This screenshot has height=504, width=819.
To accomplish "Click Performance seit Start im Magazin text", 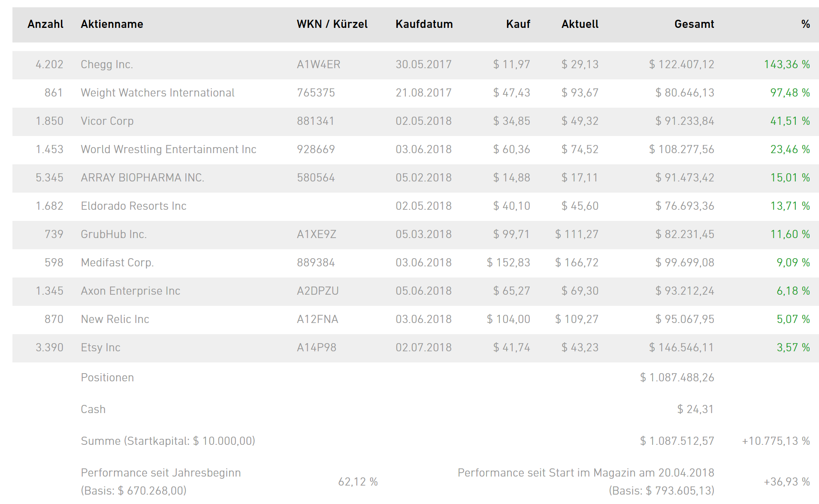I will click(x=586, y=481).
